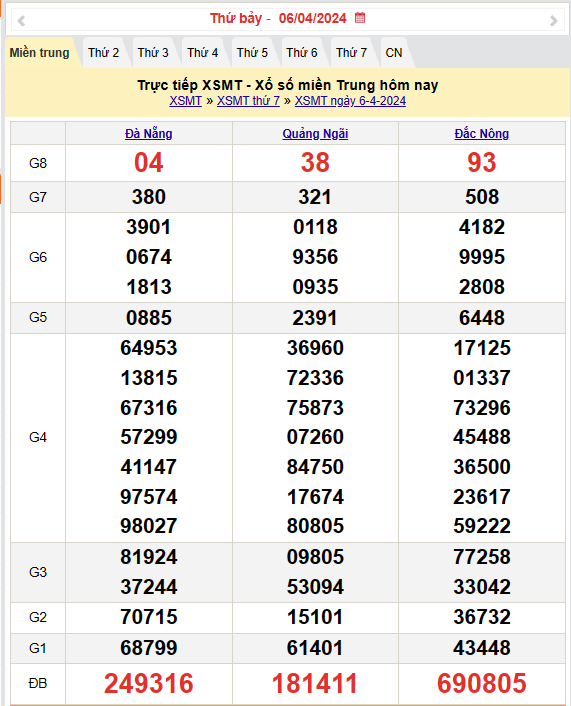The image size is (571, 706).
Task: Go to next day arrow
Action: tap(553, 20)
